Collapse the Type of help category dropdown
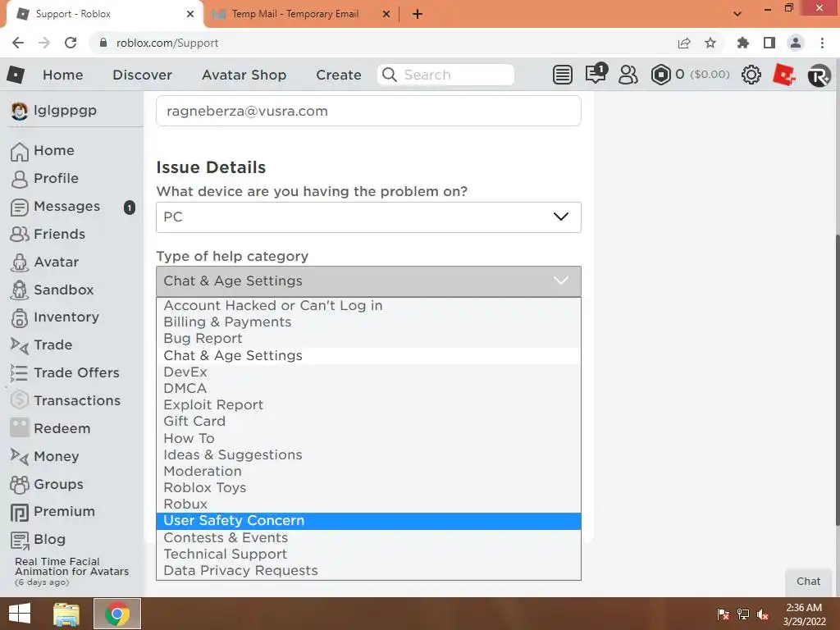 pos(368,281)
